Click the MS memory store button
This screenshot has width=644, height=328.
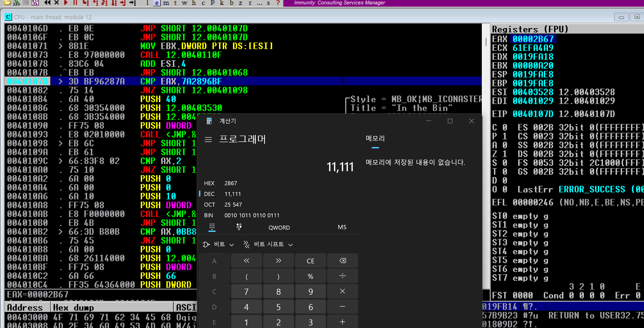pyautogui.click(x=342, y=227)
